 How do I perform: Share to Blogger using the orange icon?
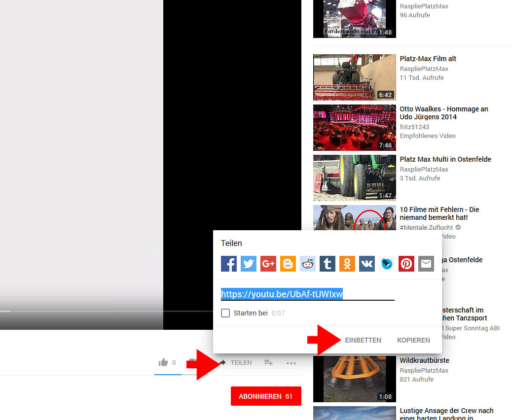click(x=288, y=264)
